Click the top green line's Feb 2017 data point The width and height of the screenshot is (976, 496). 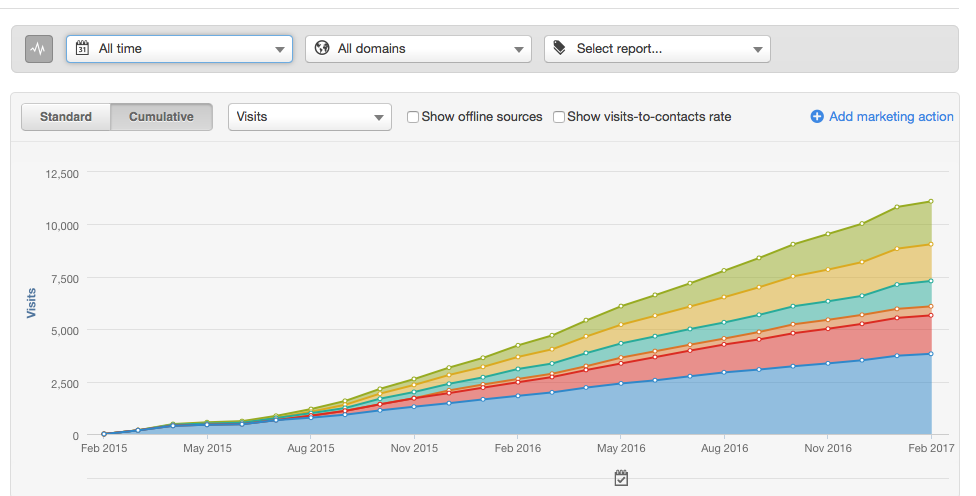[930, 201]
